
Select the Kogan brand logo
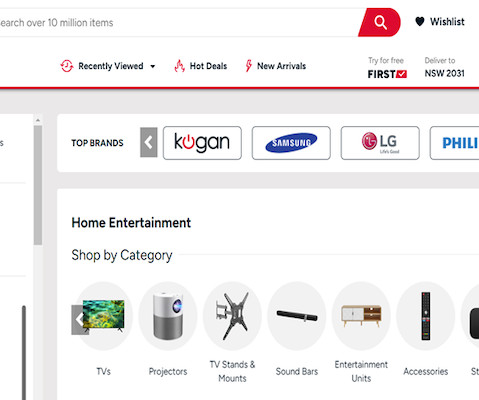click(202, 143)
